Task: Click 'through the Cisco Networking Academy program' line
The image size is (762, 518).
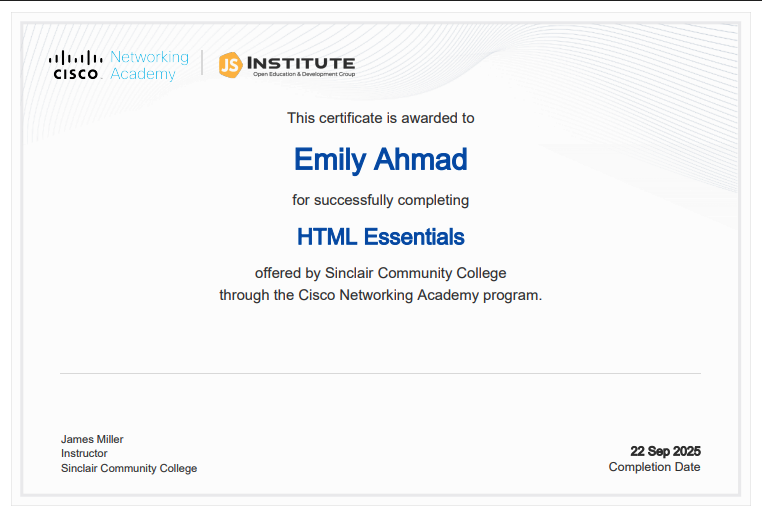Action: pyautogui.click(x=380, y=295)
